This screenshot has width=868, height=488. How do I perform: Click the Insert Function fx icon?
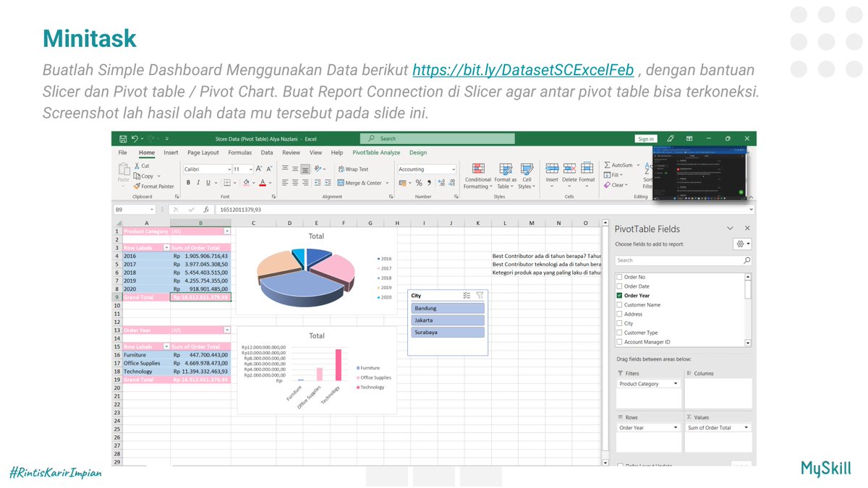point(205,210)
